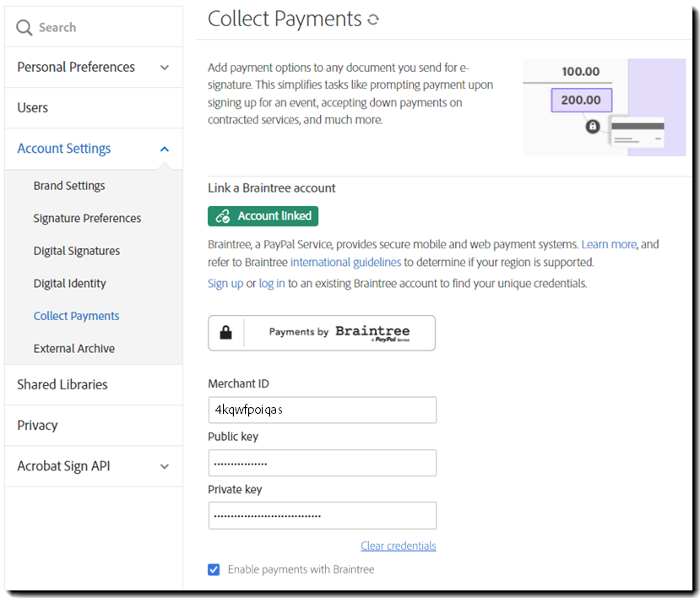Click the Private key input field
The width and height of the screenshot is (700, 598).
point(322,515)
